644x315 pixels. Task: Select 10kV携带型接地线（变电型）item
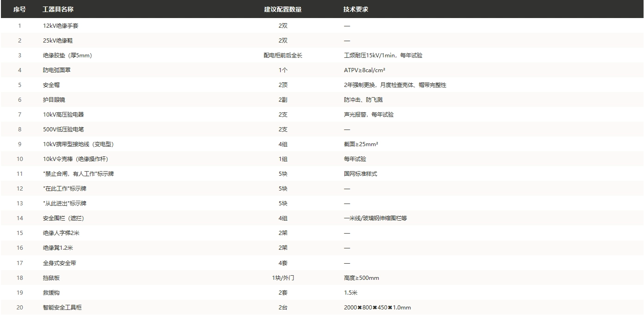tap(78, 144)
